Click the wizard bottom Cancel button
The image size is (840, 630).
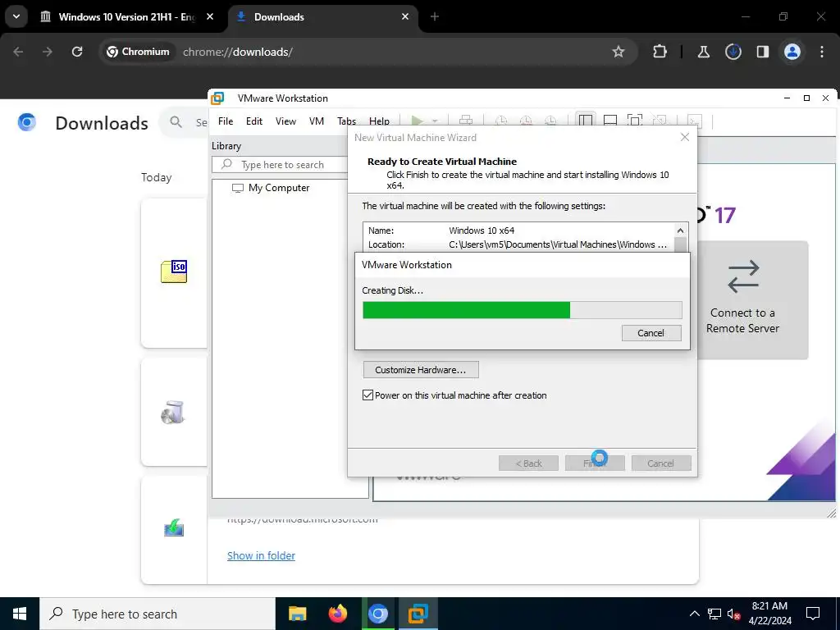[x=661, y=463]
